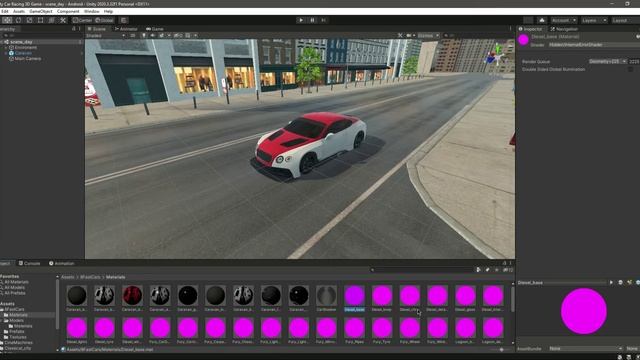Open the AssetBundle dropdown
This screenshot has width=640, height=360.
[585, 349]
